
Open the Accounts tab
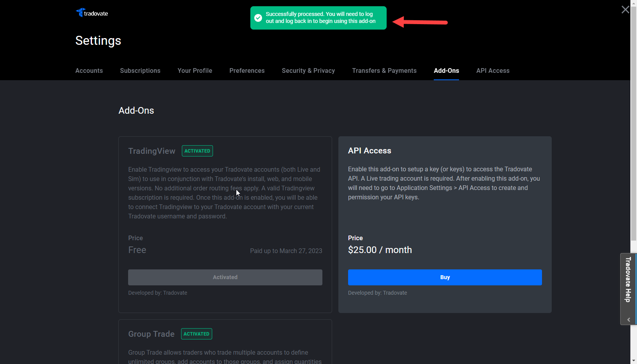click(89, 70)
